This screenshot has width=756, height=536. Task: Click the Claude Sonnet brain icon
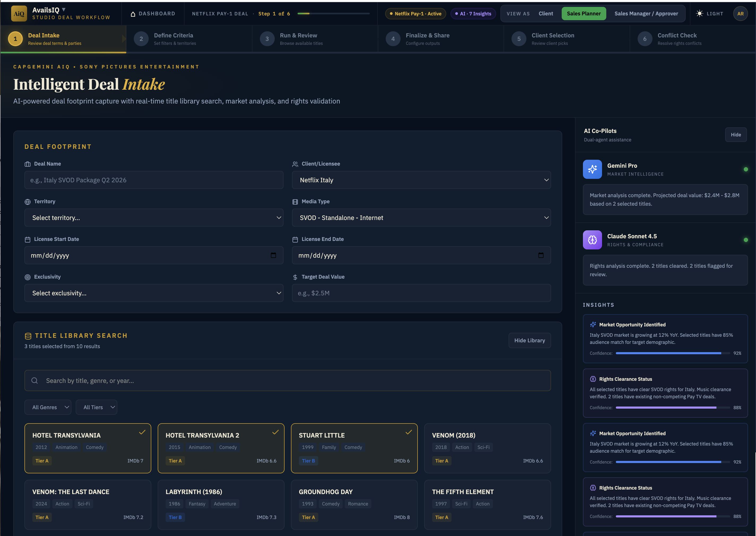pyautogui.click(x=592, y=240)
